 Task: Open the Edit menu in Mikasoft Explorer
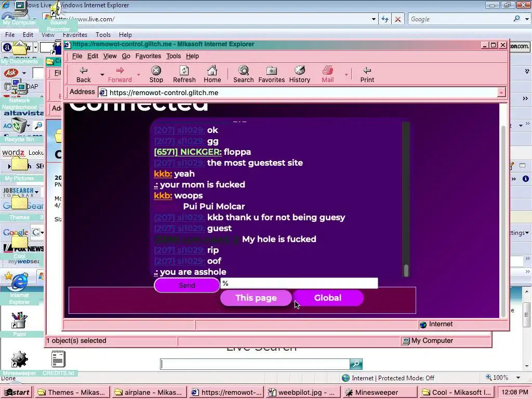click(92, 56)
